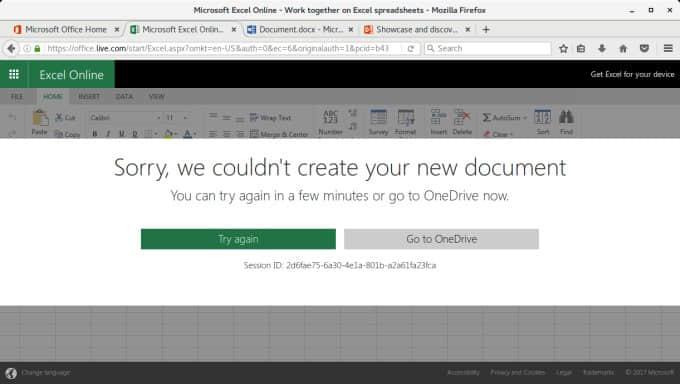The image size is (680, 384).
Task: Click the Clear eraser icon
Action: pyautogui.click(x=487, y=134)
